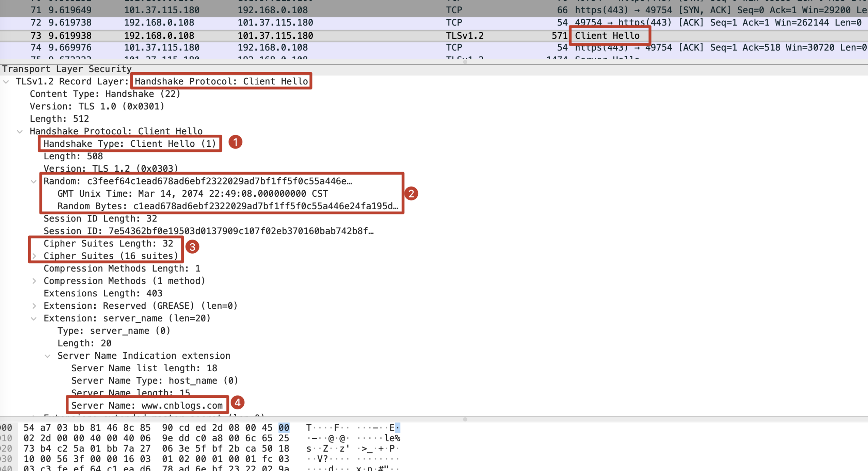This screenshot has width=868, height=471.
Task: Expand Compression Methods (1 method) node
Action: (x=34, y=281)
